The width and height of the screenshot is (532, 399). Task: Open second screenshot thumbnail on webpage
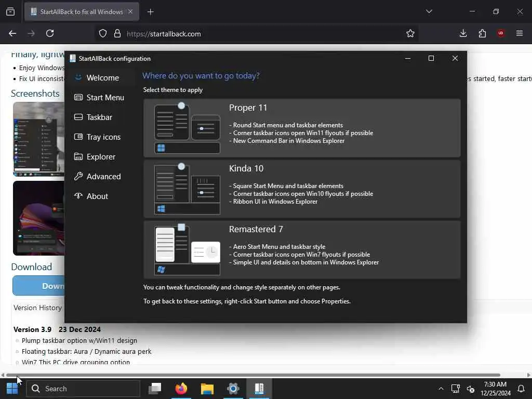38,218
